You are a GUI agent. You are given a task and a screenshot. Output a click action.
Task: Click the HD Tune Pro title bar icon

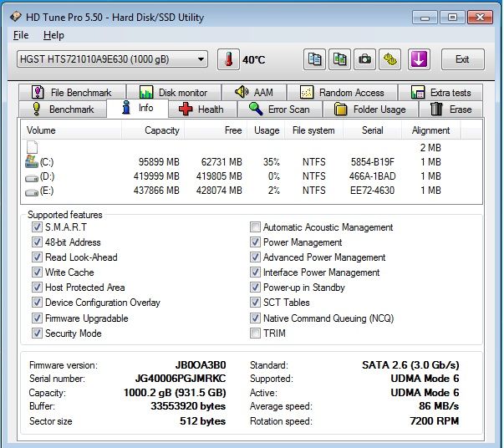15,17
